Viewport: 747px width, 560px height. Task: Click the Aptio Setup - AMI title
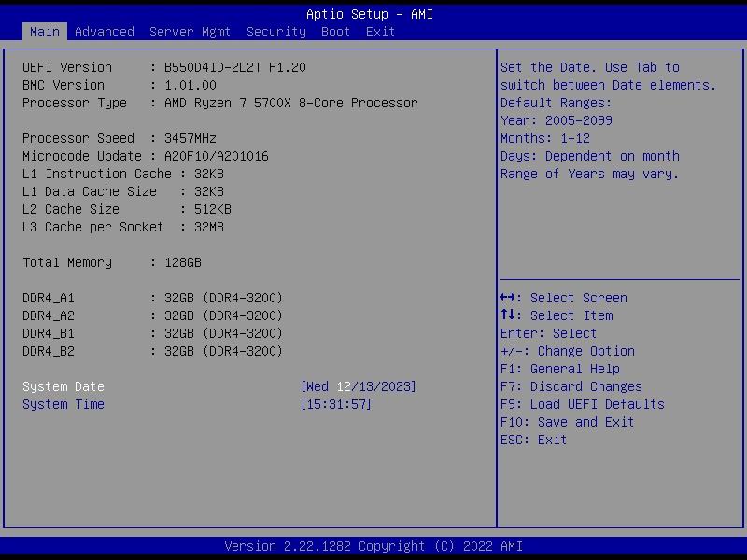point(370,14)
